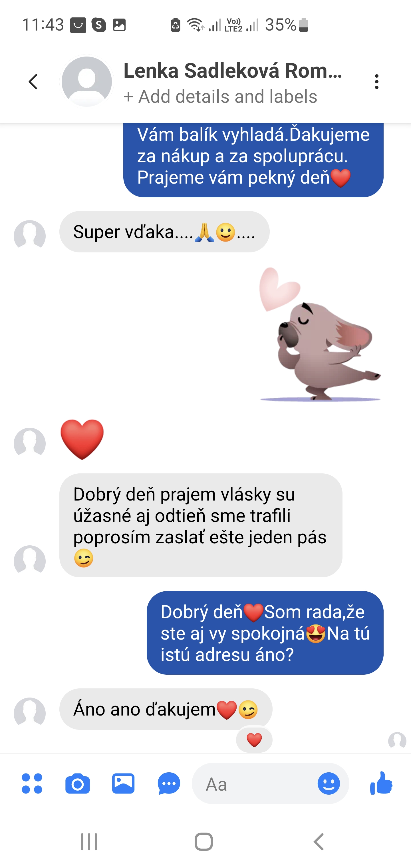The image size is (411, 868).
Task: Select the bulldog kiss sticker
Action: pyautogui.click(x=319, y=334)
